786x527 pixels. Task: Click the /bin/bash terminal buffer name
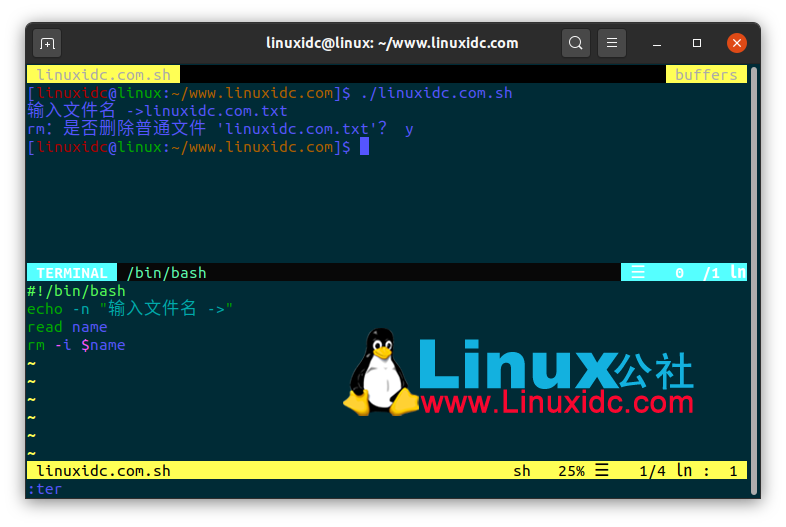pos(166,273)
